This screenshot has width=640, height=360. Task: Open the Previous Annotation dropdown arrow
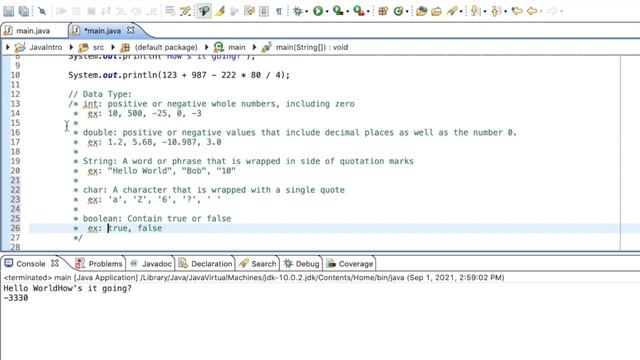(x=505, y=11)
